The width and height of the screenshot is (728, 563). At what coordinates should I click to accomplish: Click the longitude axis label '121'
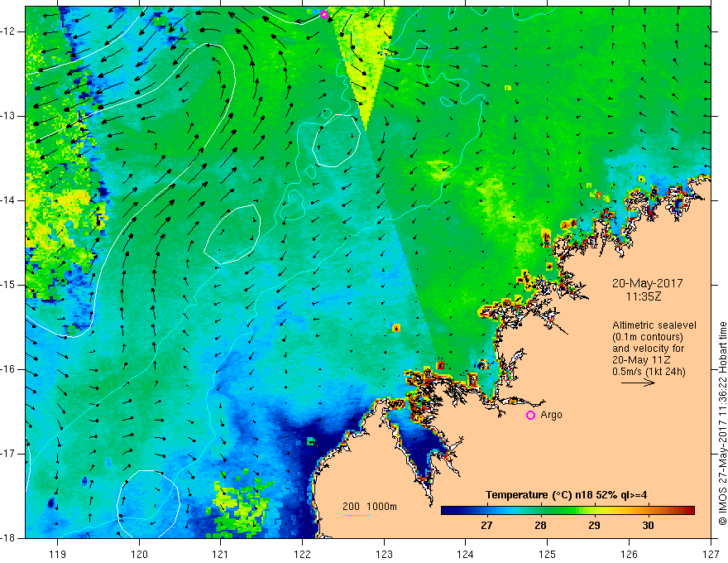click(221, 554)
